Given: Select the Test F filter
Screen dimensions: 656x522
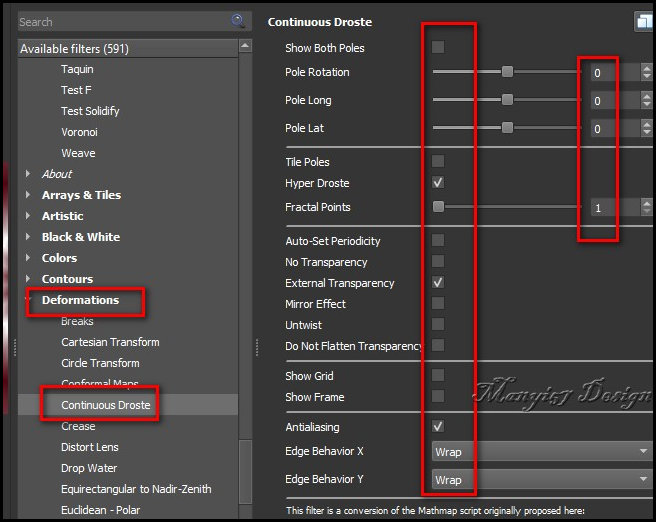Looking at the screenshot, I should tap(76, 90).
